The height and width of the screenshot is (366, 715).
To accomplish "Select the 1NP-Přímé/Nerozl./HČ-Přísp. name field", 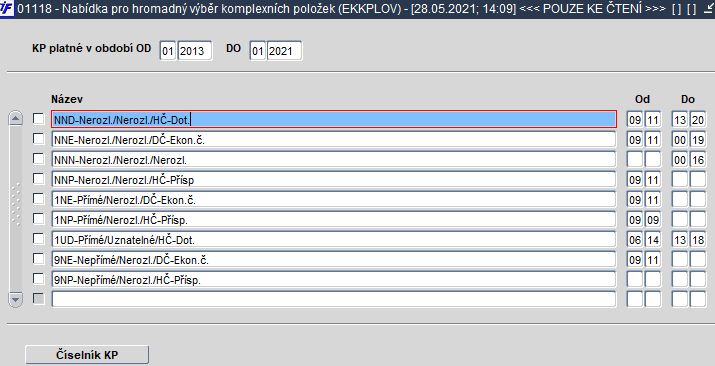I will coord(333,220).
